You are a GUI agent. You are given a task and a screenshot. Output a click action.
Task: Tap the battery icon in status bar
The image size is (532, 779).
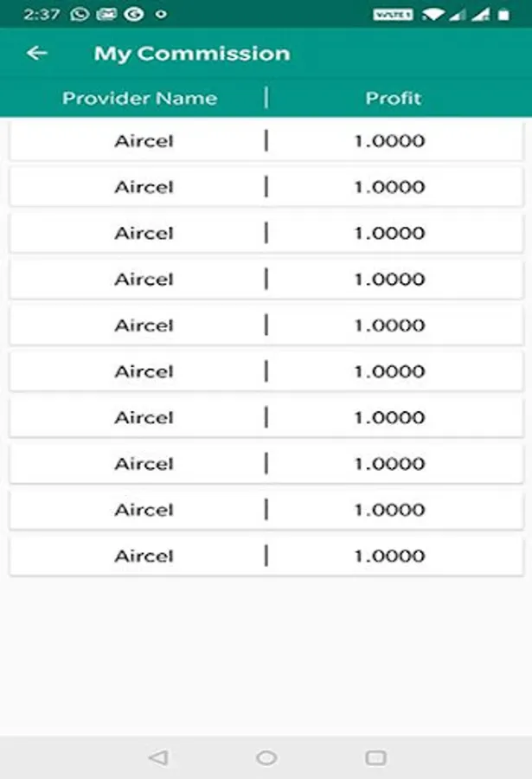pyautogui.click(x=503, y=14)
